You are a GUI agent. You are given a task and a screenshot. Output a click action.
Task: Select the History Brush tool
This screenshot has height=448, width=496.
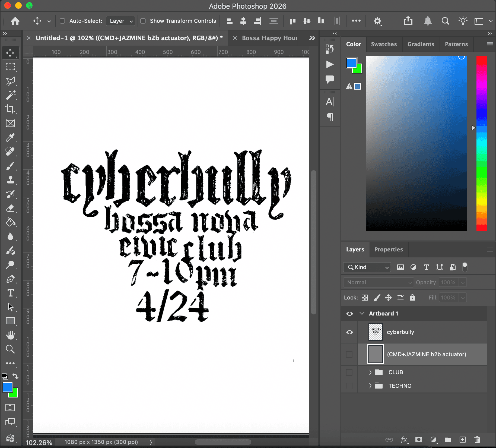click(10, 194)
